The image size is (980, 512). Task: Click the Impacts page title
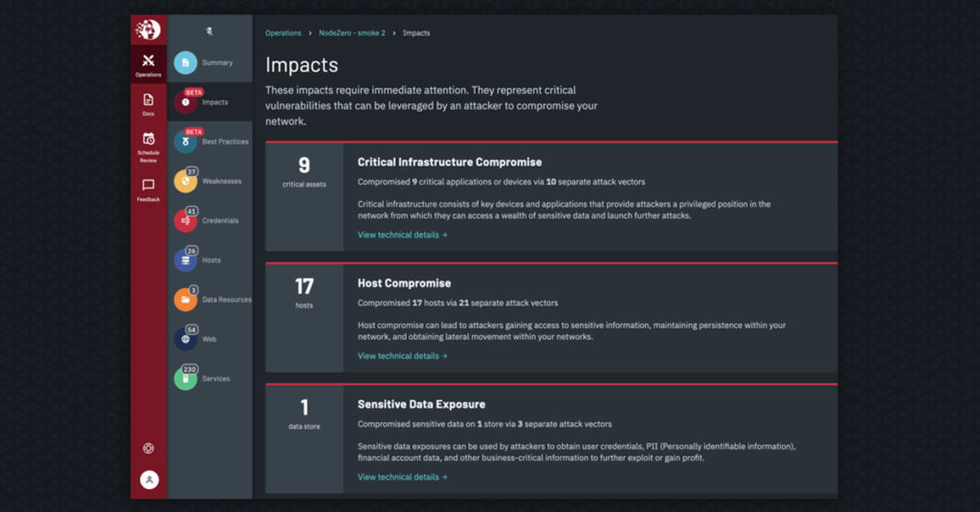[x=301, y=65]
